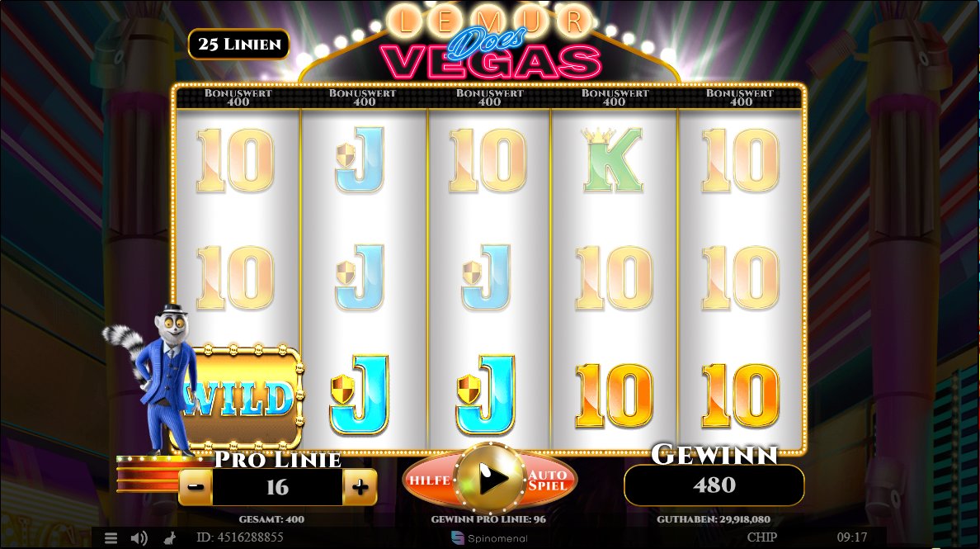
Task: Click the CHIP label in bottom bar
Action: click(762, 537)
